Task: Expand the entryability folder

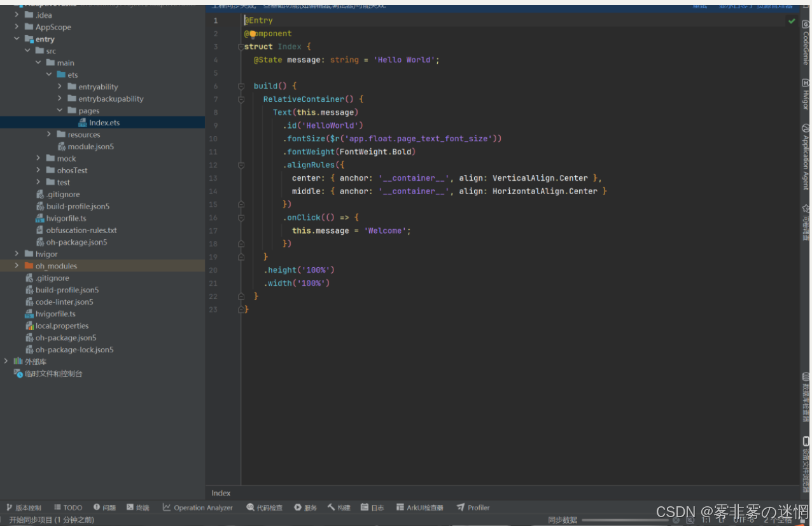Action: point(60,87)
